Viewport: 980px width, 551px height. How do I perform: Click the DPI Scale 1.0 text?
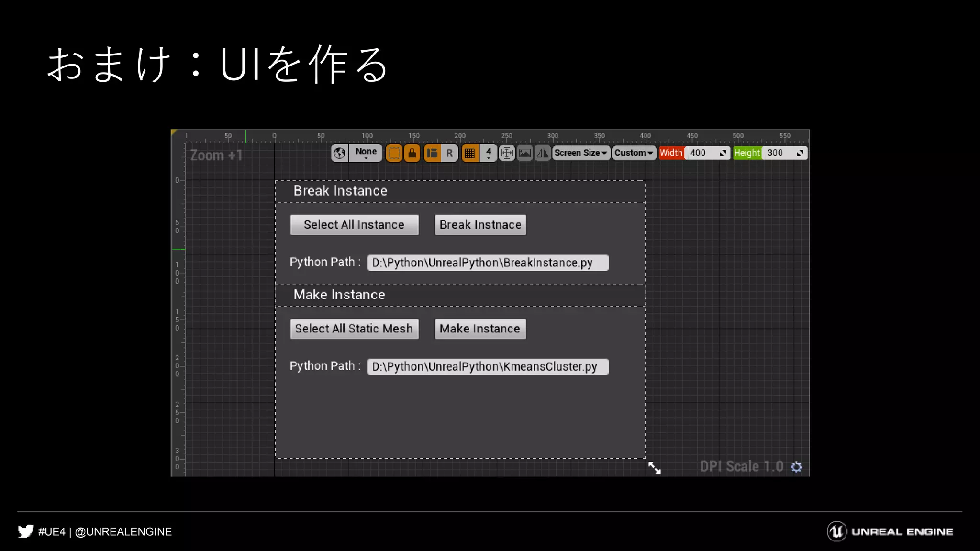[742, 466]
